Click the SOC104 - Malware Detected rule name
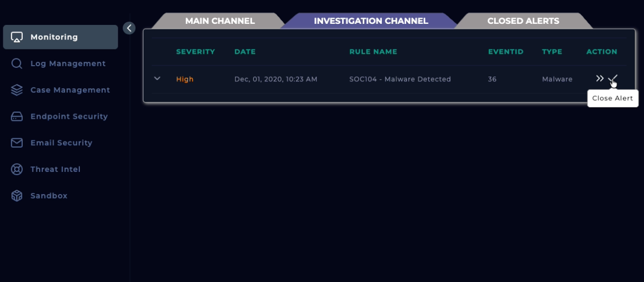This screenshot has width=644, height=282. [400, 79]
